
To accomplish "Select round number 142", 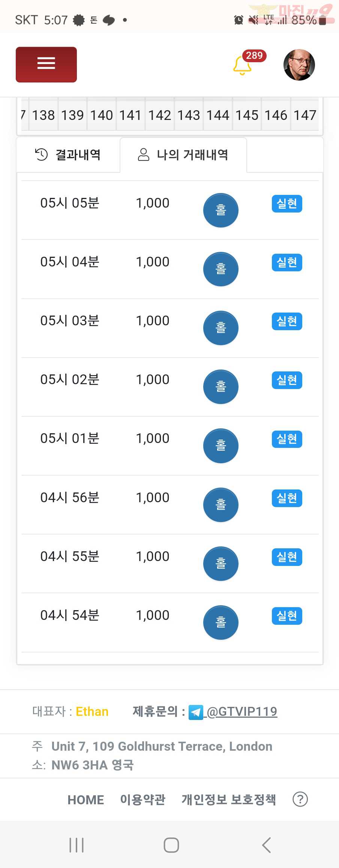I will click(x=160, y=115).
